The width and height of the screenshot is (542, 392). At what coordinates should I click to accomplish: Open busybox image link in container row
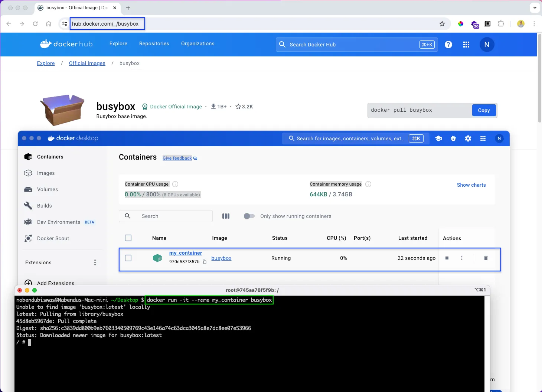coord(221,258)
